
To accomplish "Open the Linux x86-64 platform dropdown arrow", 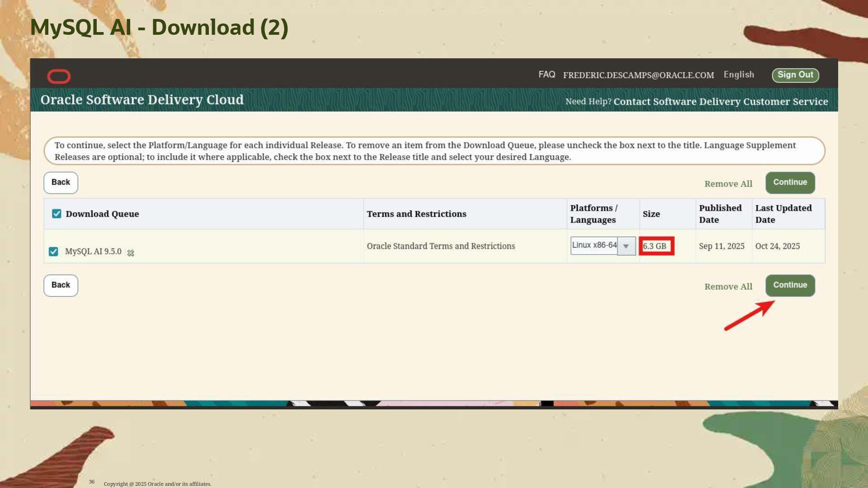I will [x=626, y=246].
